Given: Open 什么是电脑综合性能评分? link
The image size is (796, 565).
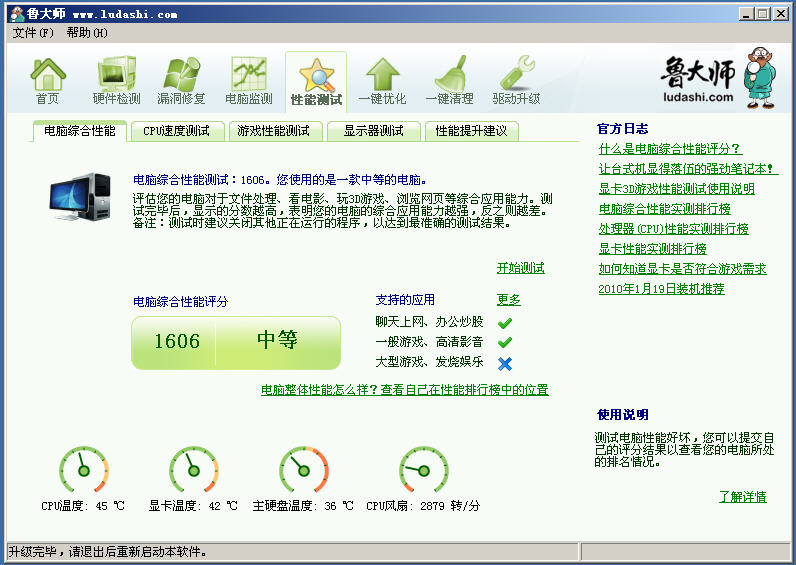Looking at the screenshot, I should click(670, 149).
